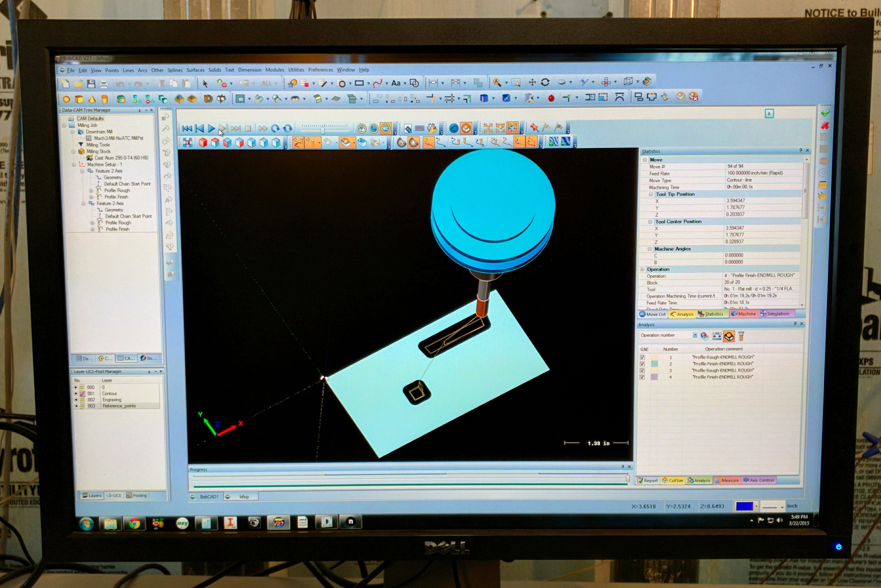Open the Modules menu

pyautogui.click(x=274, y=70)
